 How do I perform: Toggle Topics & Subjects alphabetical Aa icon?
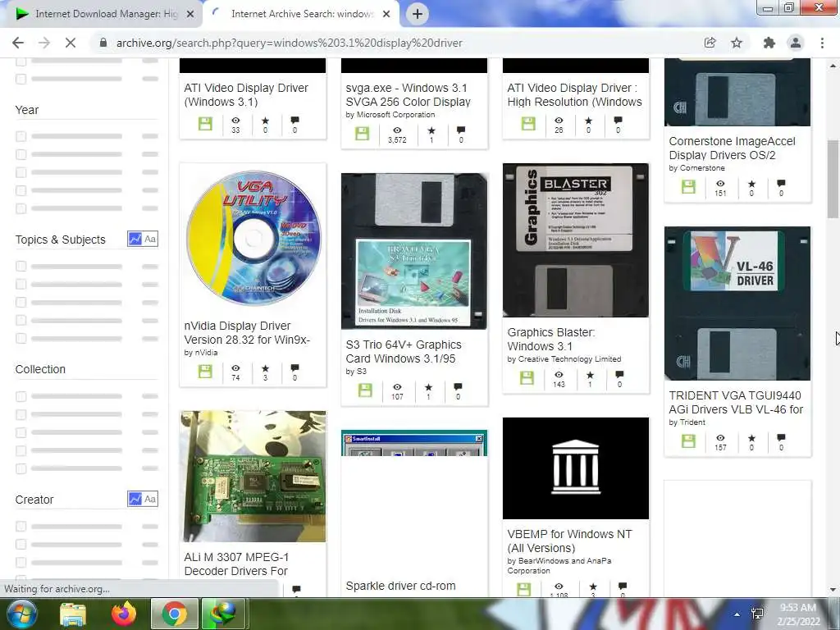pos(150,239)
